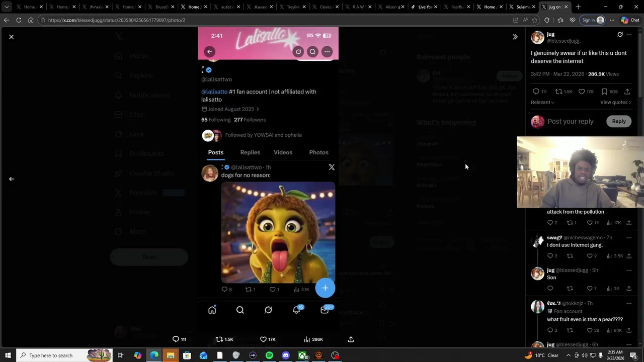Refresh the browser page

pos(19,20)
